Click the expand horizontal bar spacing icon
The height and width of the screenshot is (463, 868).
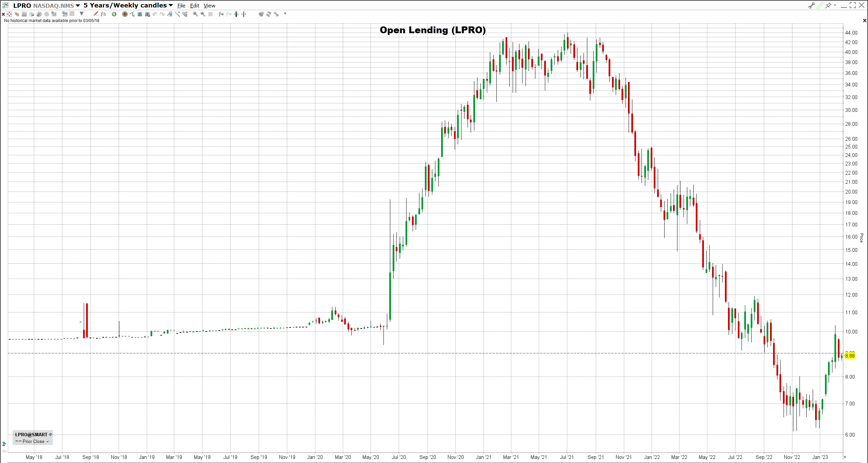coord(236,14)
